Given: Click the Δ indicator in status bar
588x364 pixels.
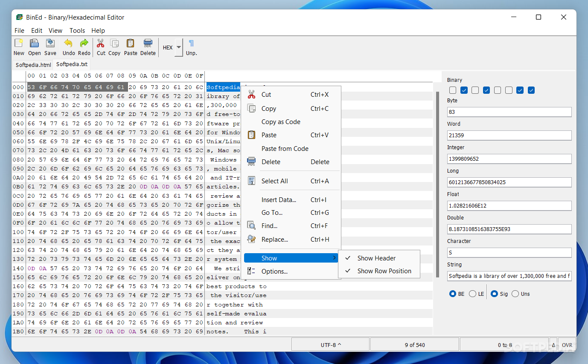Looking at the screenshot, I should (x=553, y=345).
